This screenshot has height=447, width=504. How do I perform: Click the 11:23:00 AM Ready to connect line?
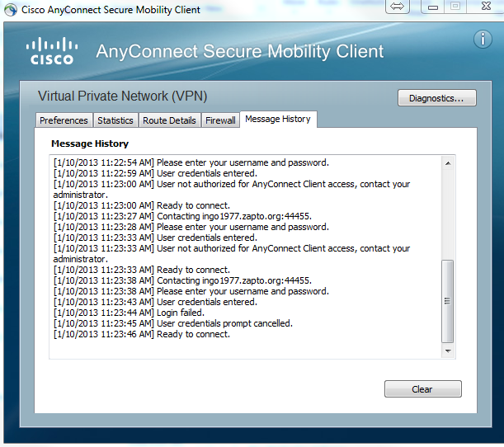pos(141,205)
